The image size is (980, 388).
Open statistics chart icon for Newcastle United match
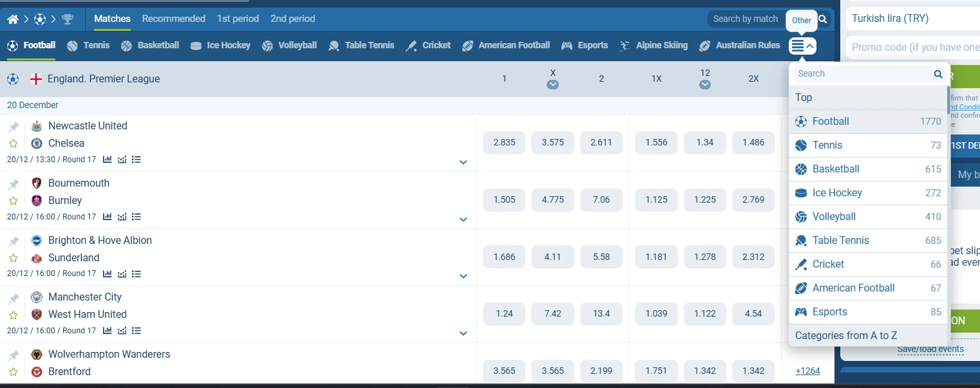(107, 160)
